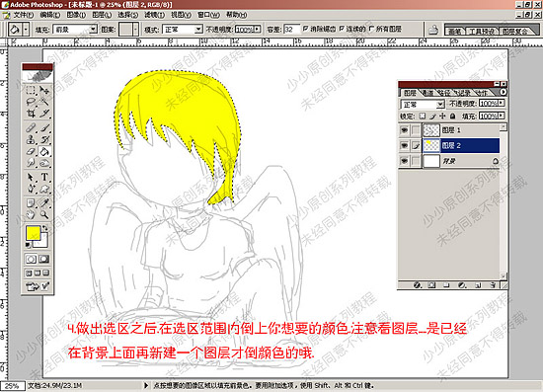Image resolution: width=543 pixels, height=392 pixels.
Task: Open 图案 pattern picker arrow
Action: click(135, 29)
